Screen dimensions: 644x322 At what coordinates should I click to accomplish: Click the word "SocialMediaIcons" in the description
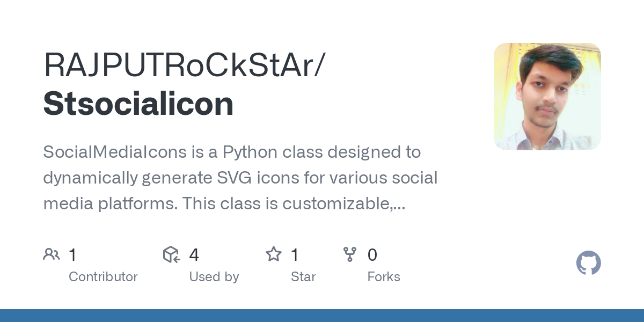114,152
